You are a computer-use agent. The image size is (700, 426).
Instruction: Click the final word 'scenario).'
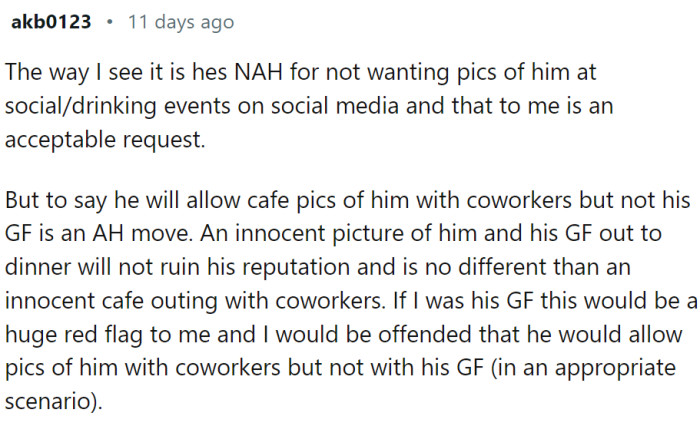[x=54, y=401]
